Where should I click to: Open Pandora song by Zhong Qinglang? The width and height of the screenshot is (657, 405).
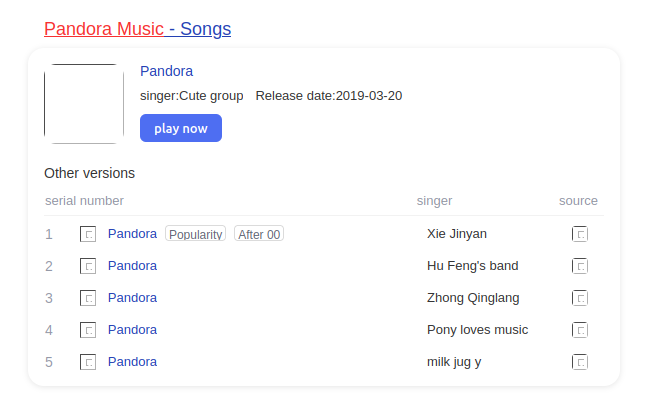[132, 298]
